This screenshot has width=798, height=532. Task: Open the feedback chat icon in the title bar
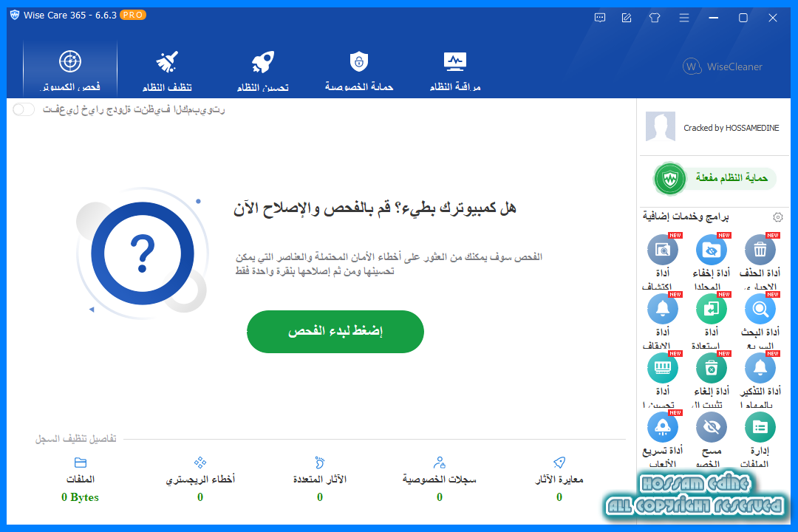coord(600,18)
